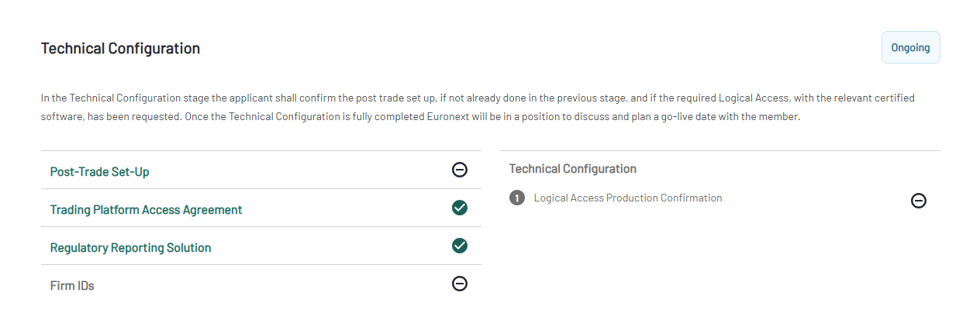
Task: Click the Logical Access Production Confirmation minus icon
Action: (x=919, y=201)
